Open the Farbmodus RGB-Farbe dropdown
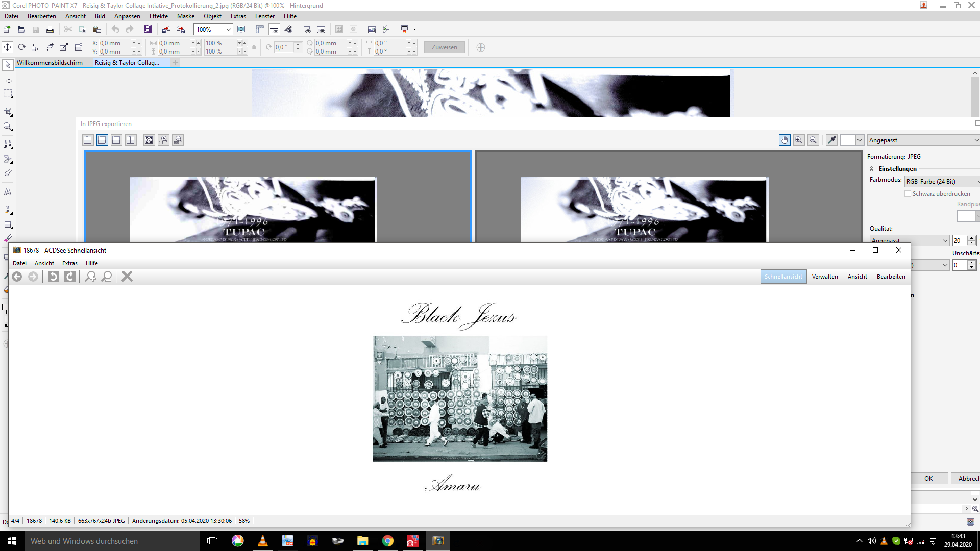The image size is (980, 551). [942, 181]
